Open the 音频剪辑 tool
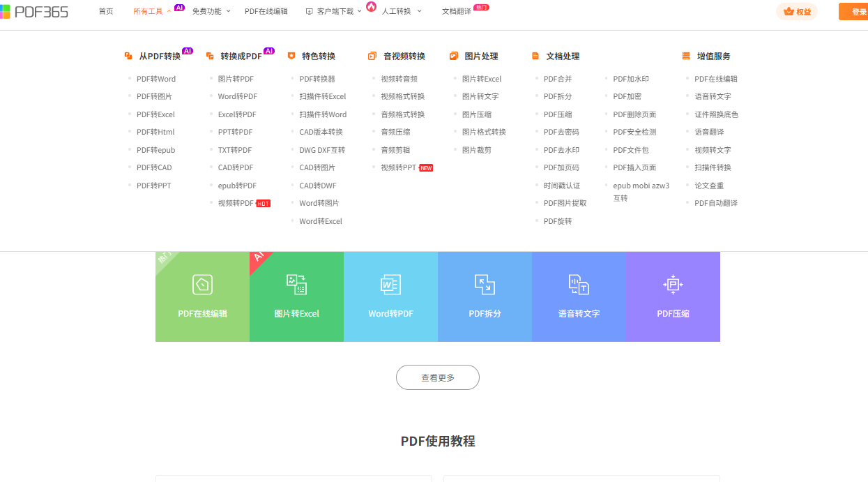The image size is (868, 482). tap(395, 150)
